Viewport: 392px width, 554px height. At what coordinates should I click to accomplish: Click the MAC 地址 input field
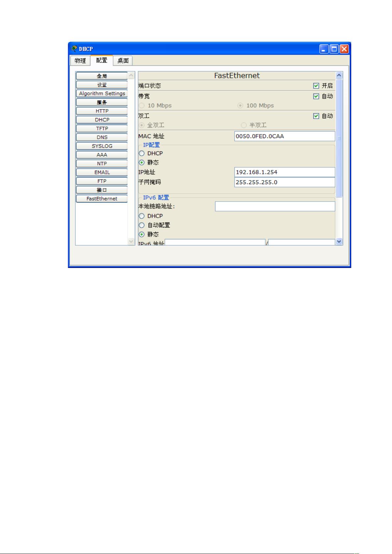pos(285,136)
